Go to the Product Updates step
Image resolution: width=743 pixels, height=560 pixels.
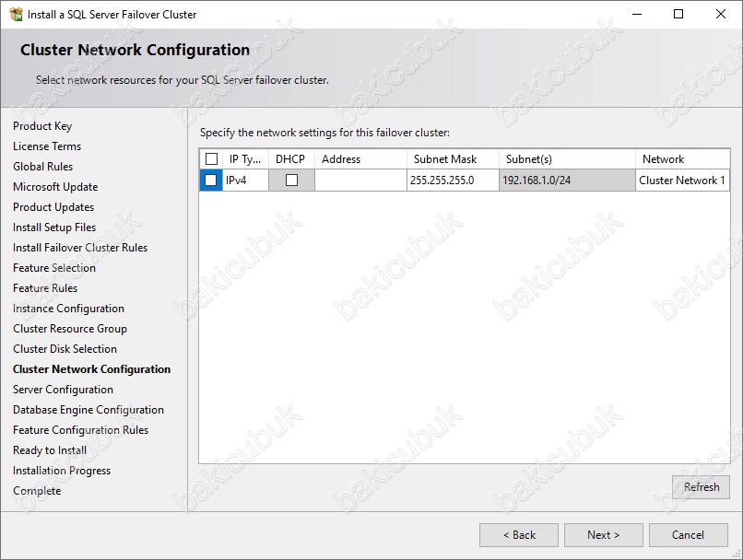tap(53, 207)
